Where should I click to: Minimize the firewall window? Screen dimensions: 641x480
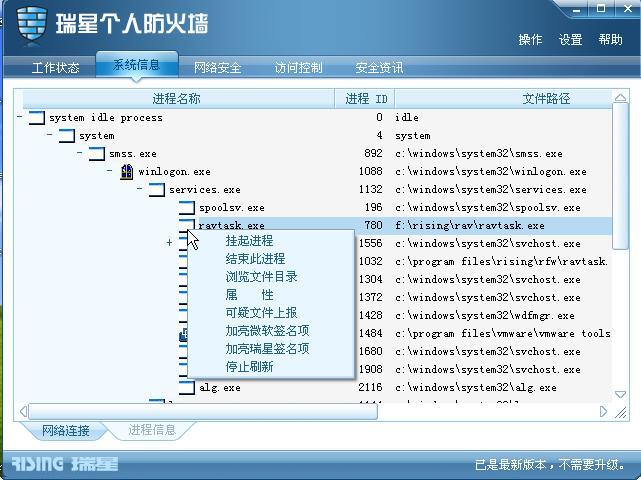[x=577, y=10]
